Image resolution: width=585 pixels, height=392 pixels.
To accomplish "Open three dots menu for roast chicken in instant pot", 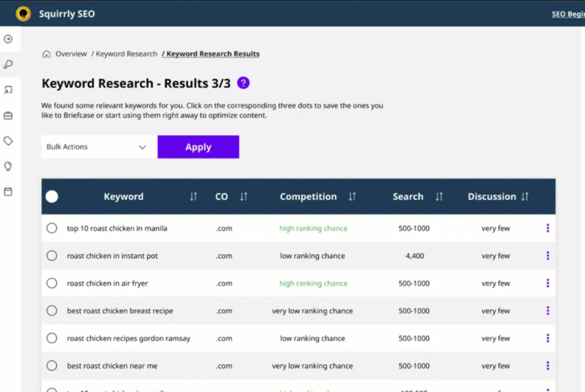I will click(548, 256).
